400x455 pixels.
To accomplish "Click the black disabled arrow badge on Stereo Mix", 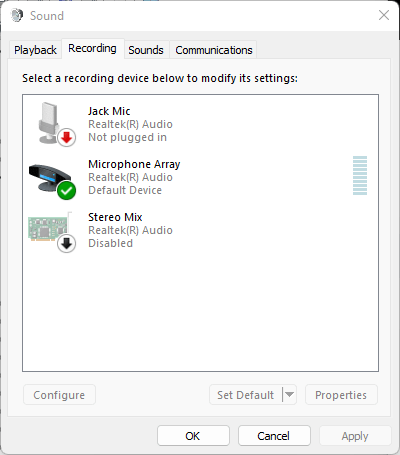I will pos(67,244).
